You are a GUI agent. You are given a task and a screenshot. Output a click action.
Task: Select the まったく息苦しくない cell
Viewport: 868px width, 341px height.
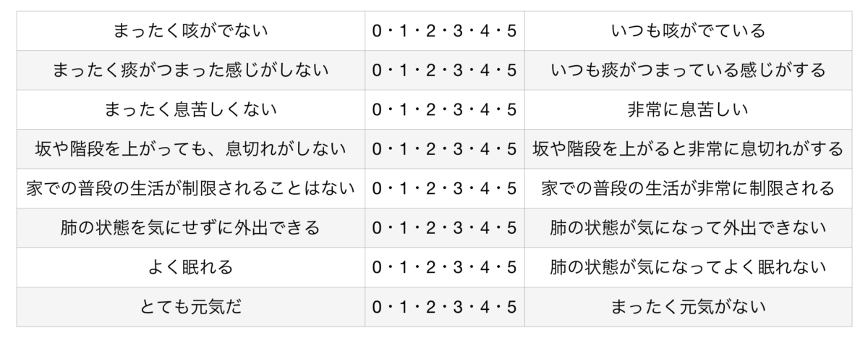pos(191,110)
